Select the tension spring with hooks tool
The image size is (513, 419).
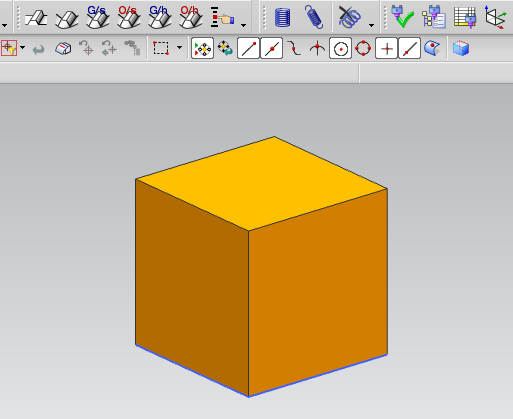pyautogui.click(x=314, y=17)
